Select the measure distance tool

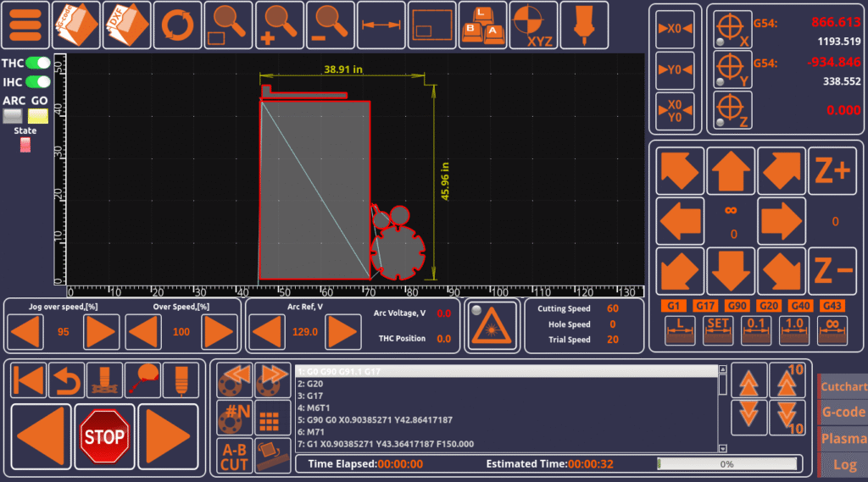click(381, 25)
